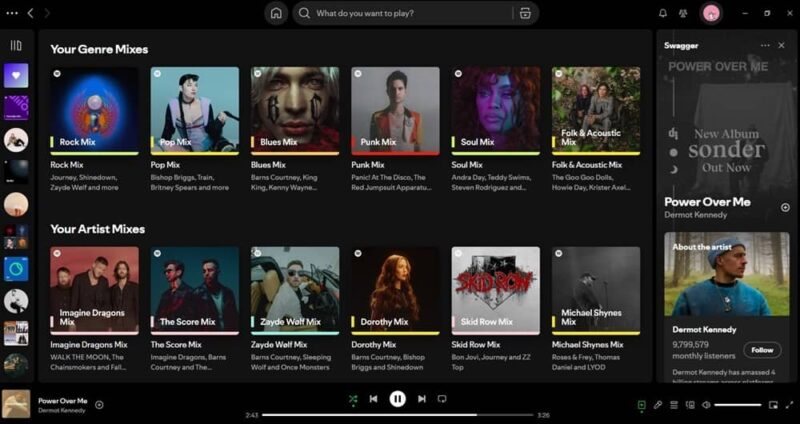This screenshot has width=800, height=424.
Task: Open the play queue icon
Action: [x=674, y=405]
